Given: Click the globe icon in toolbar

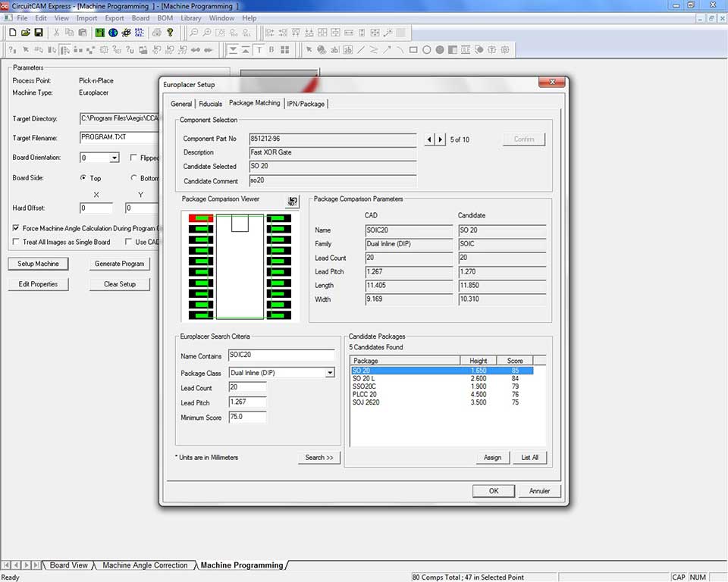Looking at the screenshot, I should point(113,33).
